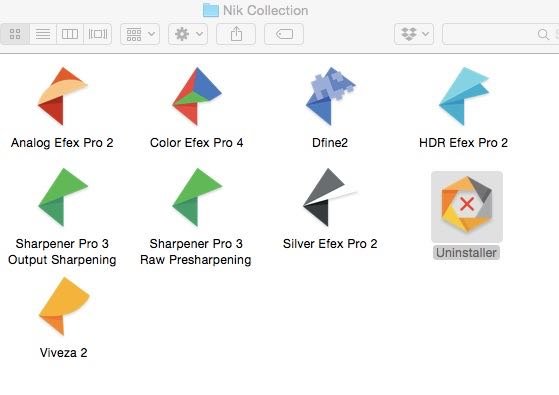Open the Analog Efex Pro 2 app icon
559x395 pixels.
coord(62,96)
